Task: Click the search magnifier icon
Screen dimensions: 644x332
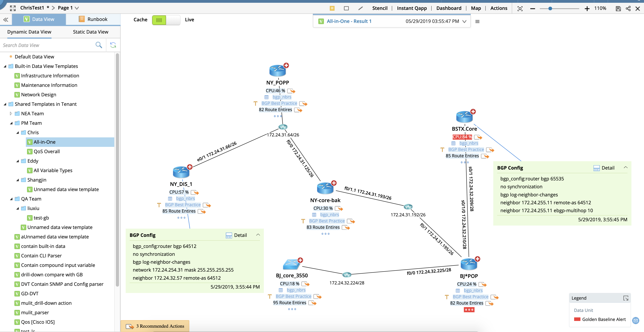Action: 99,45
